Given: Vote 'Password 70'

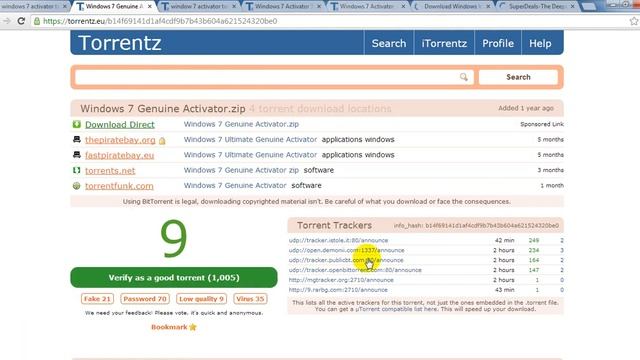Looking at the screenshot, I should tap(145, 299).
